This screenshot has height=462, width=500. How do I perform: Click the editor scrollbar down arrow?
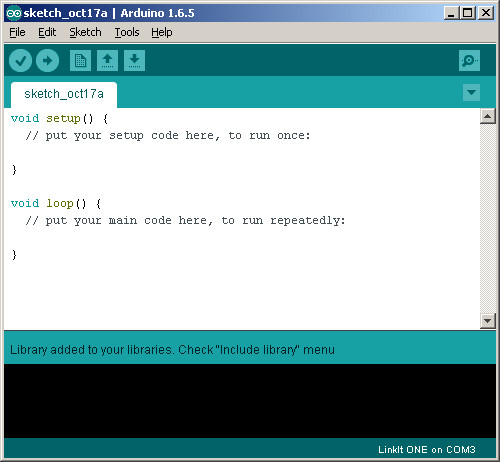488,321
